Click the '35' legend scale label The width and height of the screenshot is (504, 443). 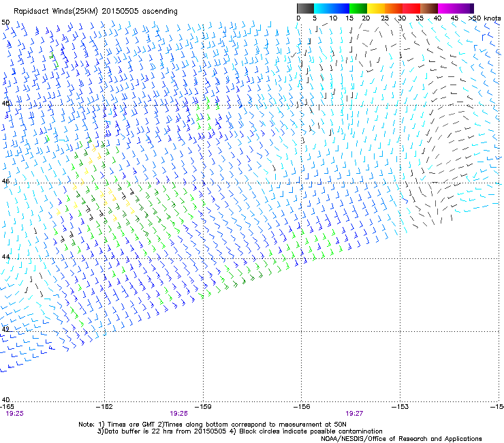point(420,18)
